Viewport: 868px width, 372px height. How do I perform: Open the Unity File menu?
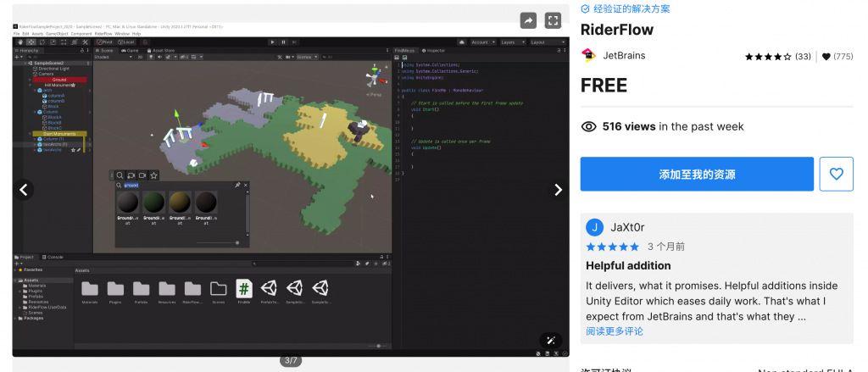coord(17,34)
